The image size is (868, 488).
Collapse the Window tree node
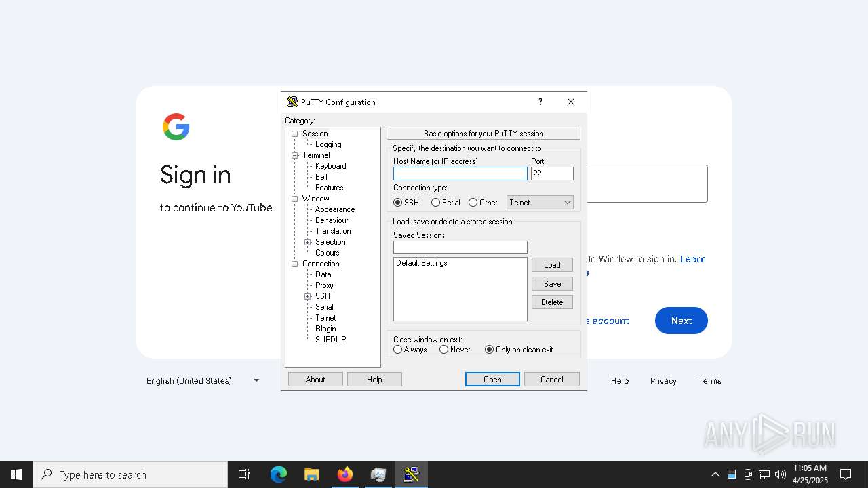[295, 199]
